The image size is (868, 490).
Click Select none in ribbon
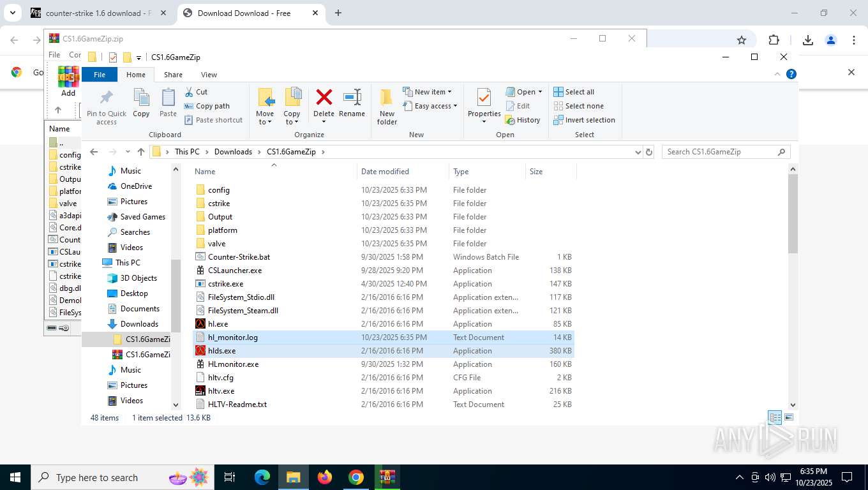tap(578, 106)
